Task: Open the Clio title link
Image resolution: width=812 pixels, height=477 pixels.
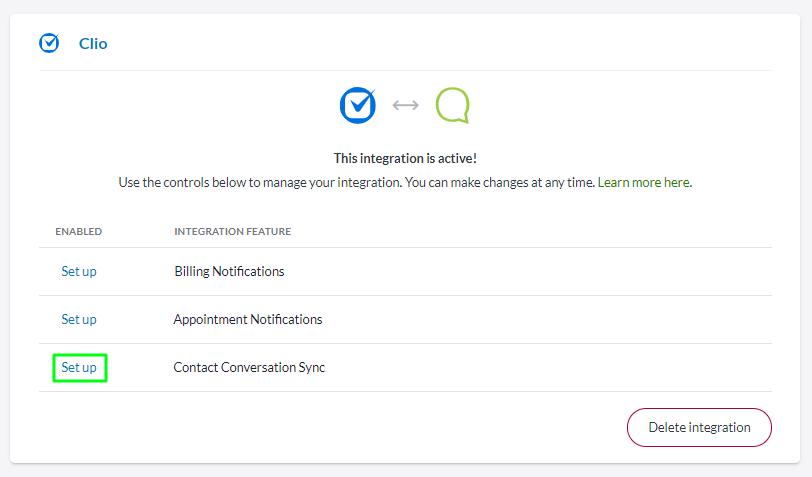Action: point(93,43)
